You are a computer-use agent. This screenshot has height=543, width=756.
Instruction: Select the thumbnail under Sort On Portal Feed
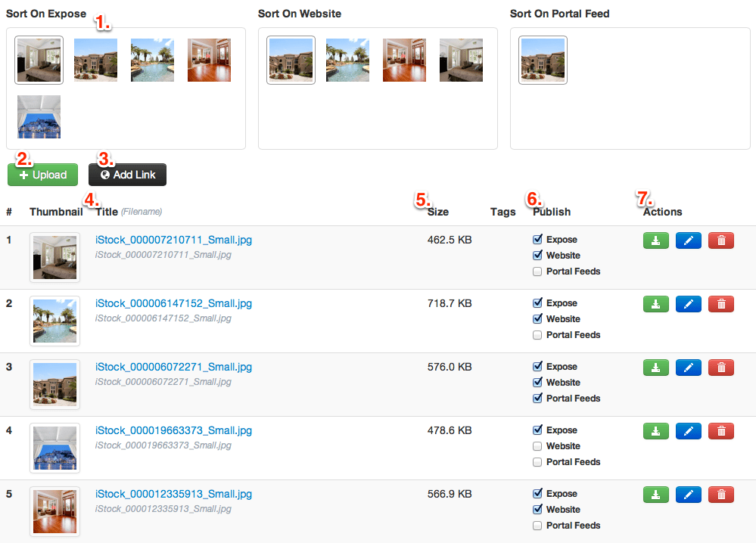[x=543, y=60]
